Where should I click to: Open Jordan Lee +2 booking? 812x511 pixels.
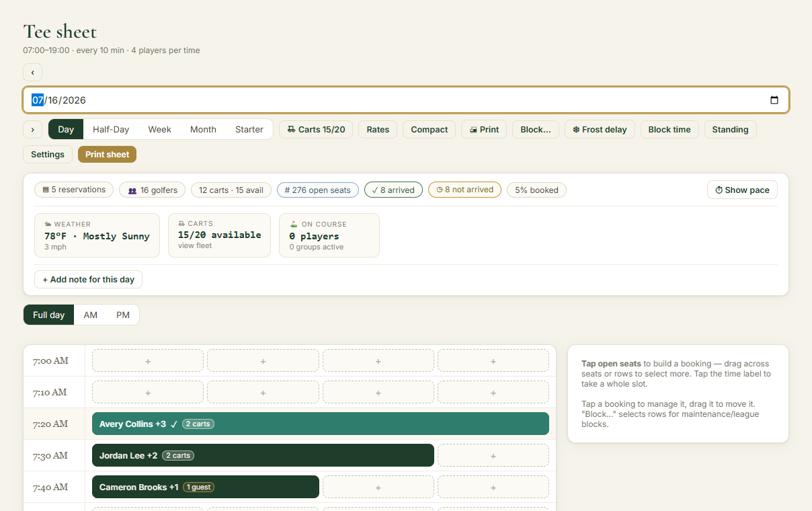pos(263,456)
